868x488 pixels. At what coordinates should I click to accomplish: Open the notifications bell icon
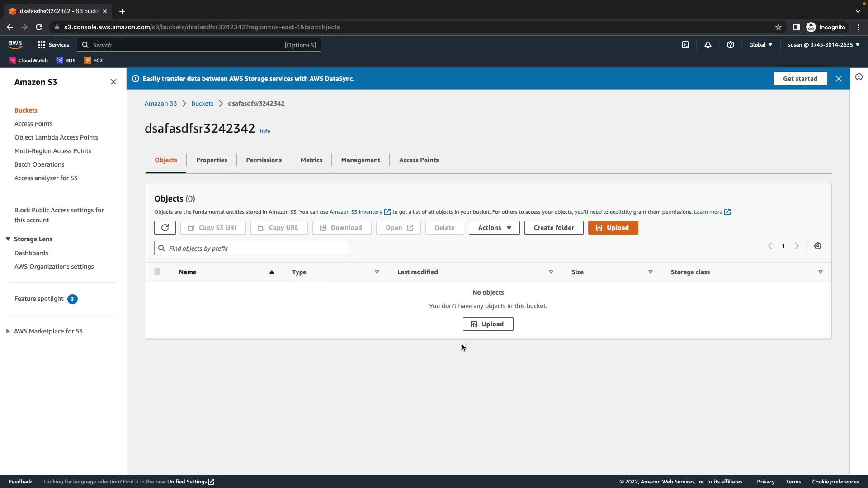coord(708,45)
